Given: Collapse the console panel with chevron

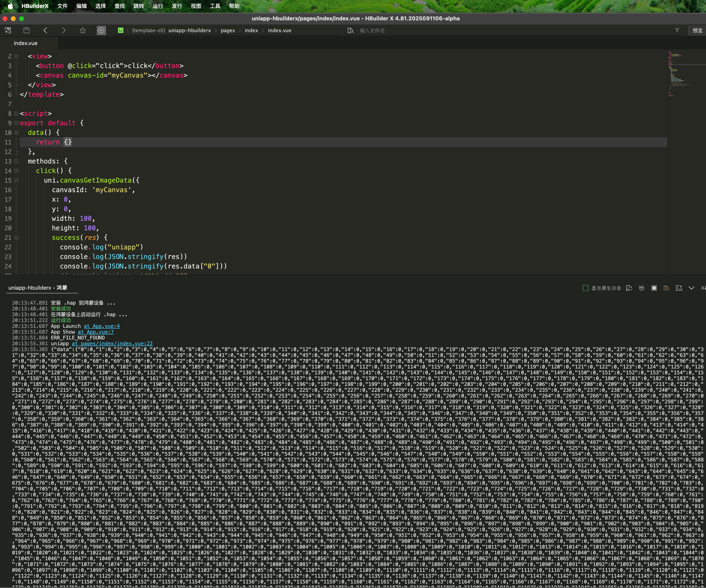Looking at the screenshot, I should tap(691, 288).
